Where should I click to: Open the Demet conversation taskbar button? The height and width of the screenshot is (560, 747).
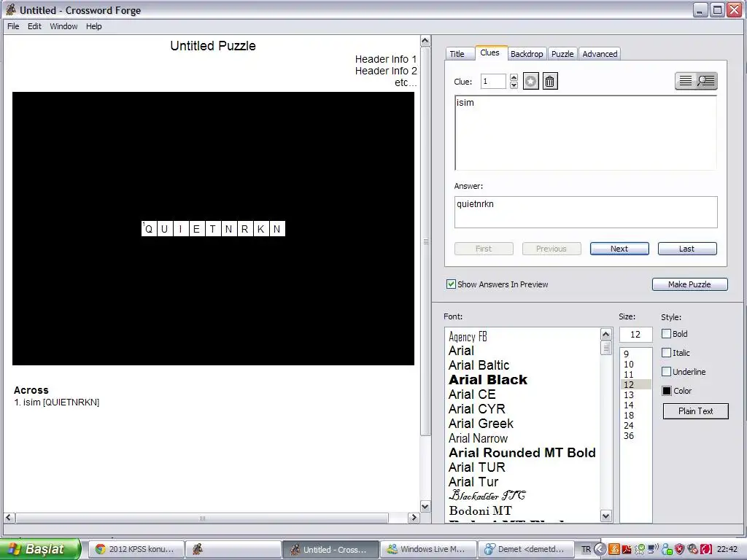click(527, 549)
